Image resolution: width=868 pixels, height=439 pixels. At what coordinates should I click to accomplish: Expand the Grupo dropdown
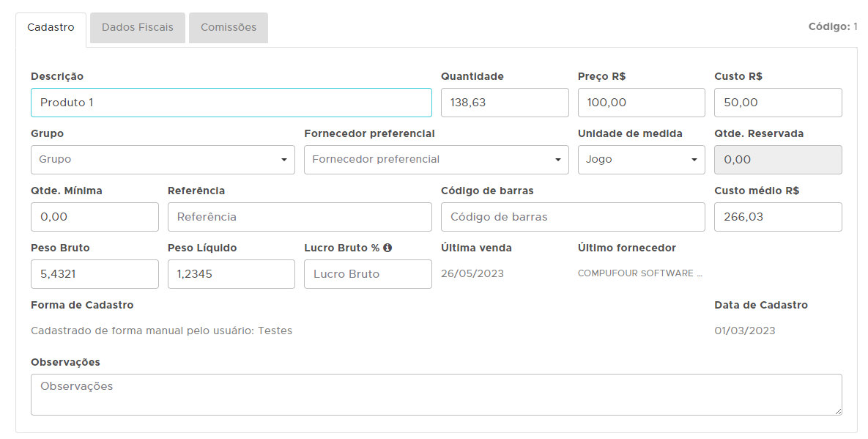coord(163,160)
